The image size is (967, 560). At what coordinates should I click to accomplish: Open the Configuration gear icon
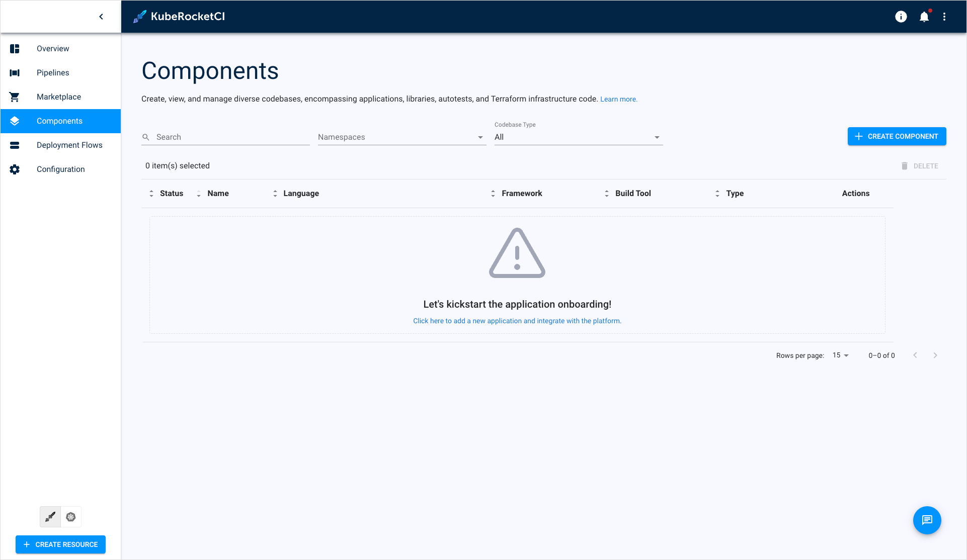14,169
